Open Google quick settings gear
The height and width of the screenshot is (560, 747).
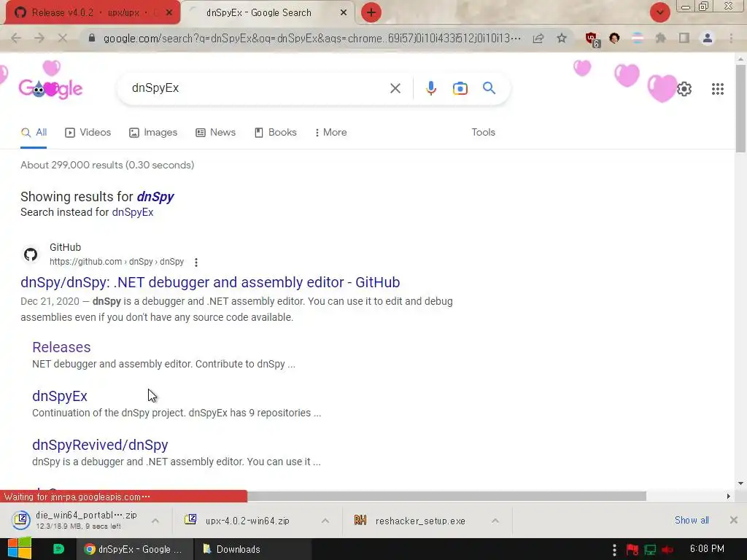point(684,89)
